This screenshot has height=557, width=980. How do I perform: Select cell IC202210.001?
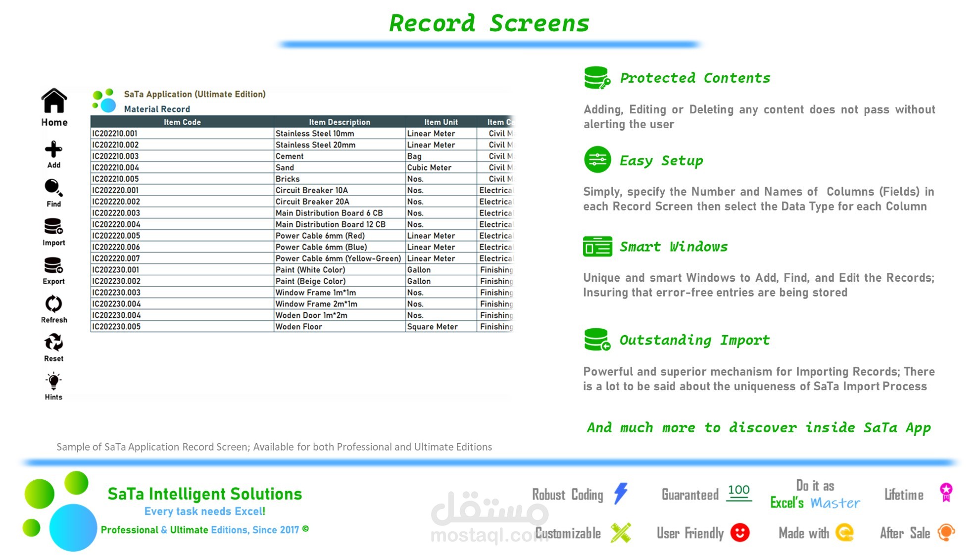point(182,133)
